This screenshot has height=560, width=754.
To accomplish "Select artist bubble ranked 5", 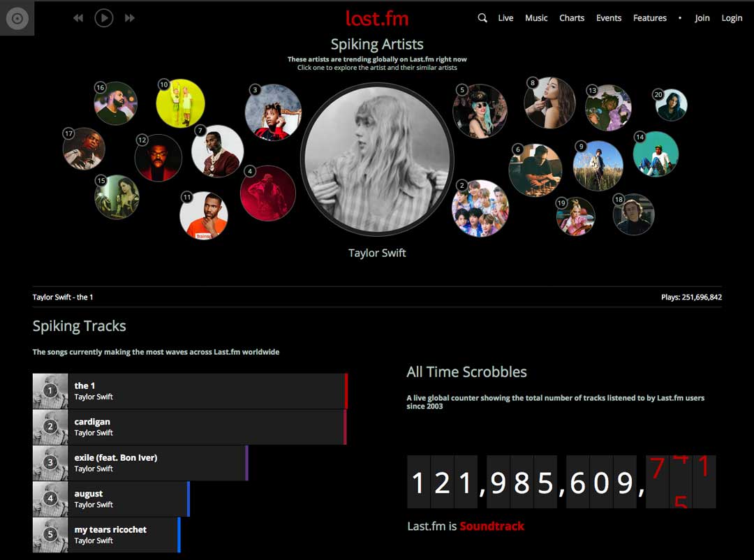I will [480, 111].
